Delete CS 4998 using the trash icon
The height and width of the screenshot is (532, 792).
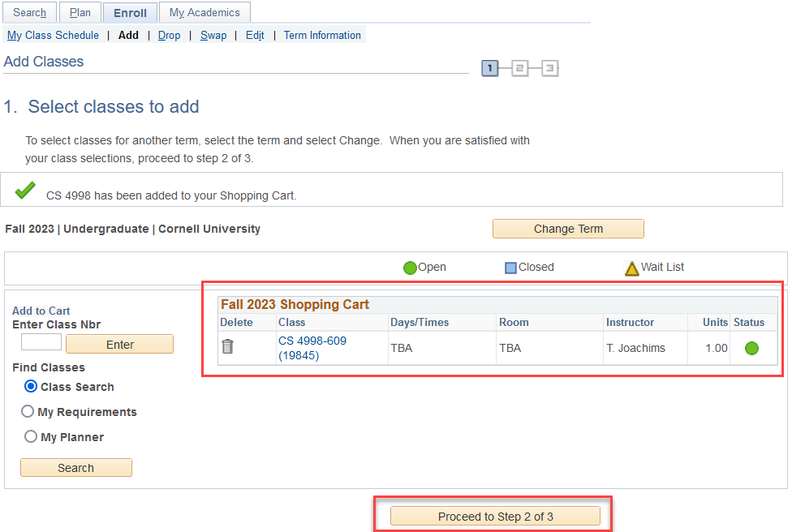pyautogui.click(x=228, y=347)
